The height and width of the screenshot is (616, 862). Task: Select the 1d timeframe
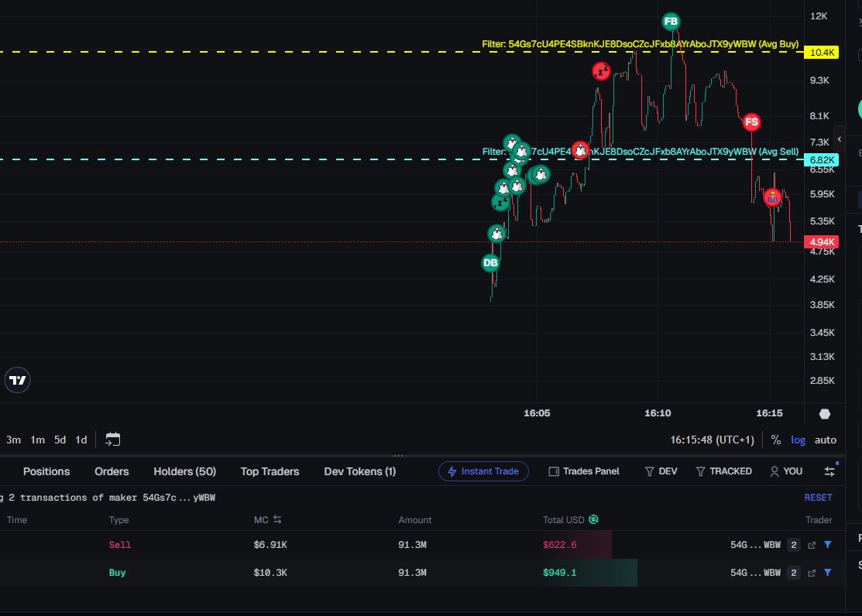[81, 440]
